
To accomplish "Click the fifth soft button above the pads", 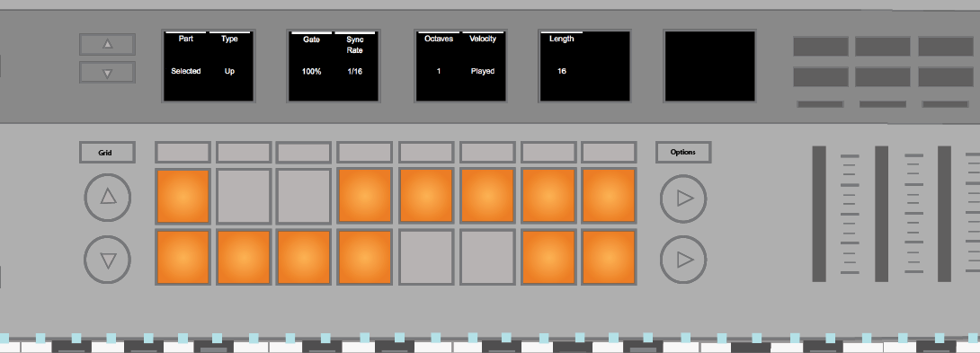I will click(426, 153).
